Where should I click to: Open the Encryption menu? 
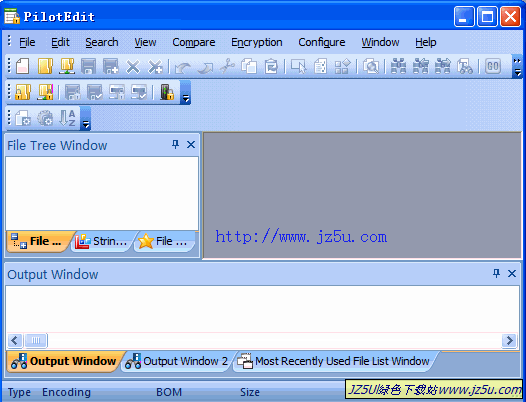257,42
